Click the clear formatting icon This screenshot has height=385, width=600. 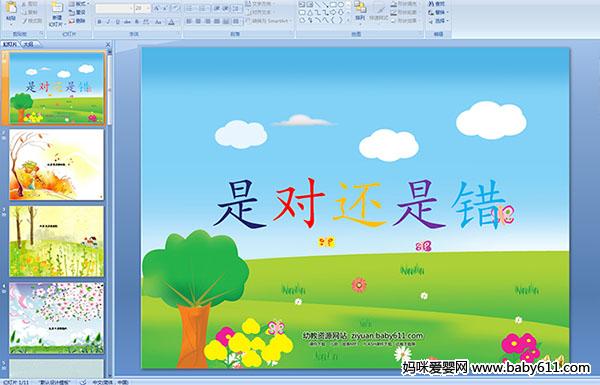(x=175, y=8)
